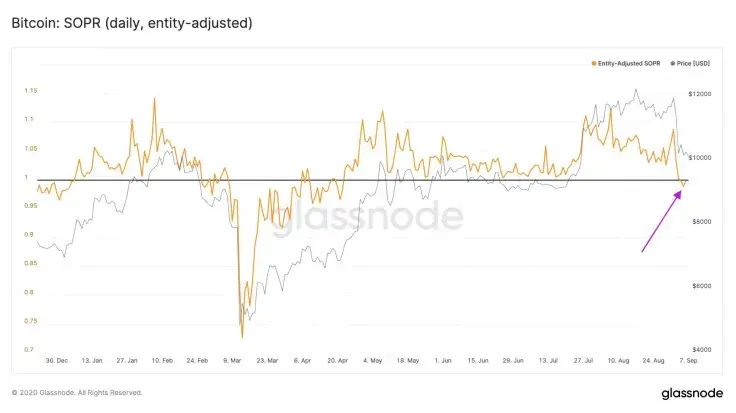
Task: Click the March SOPR low point on chart
Action: click(242, 337)
